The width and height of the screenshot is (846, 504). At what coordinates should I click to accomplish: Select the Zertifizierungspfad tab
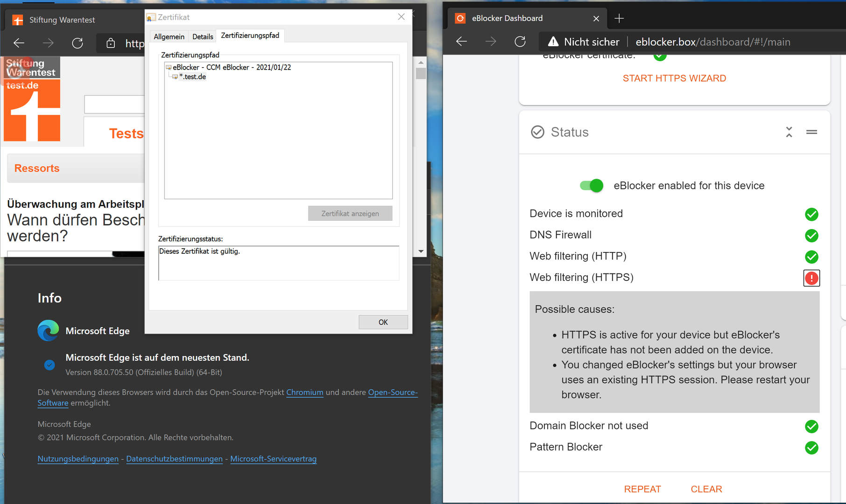pyautogui.click(x=250, y=35)
